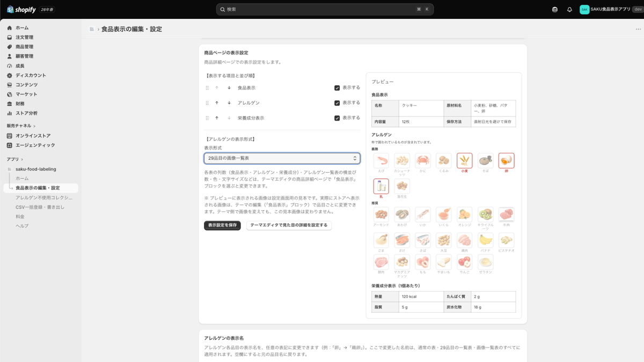Select the saku-food-labeling app
This screenshot has height=362, width=644.
[x=35, y=169]
